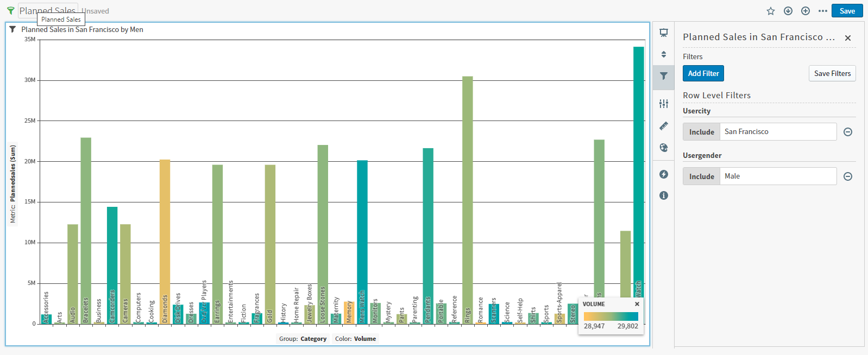Open the three-dot more options menu
This screenshot has width=868, height=355.
point(822,11)
